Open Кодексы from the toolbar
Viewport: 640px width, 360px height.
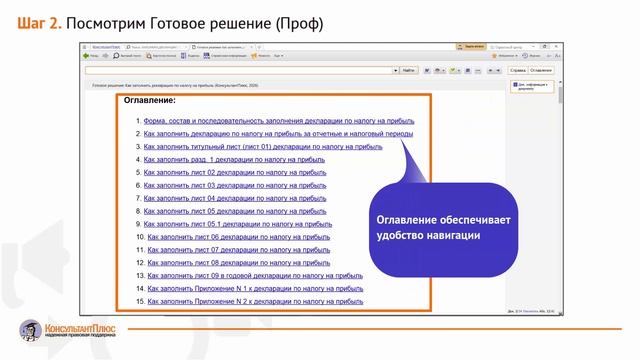(190, 56)
